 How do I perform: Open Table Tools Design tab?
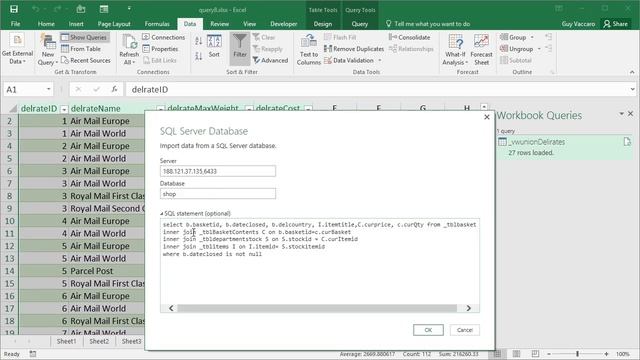click(x=322, y=24)
